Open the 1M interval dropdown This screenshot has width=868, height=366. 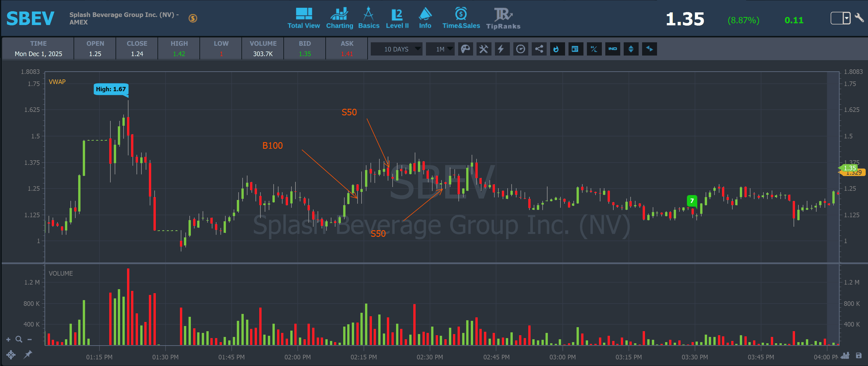[440, 49]
